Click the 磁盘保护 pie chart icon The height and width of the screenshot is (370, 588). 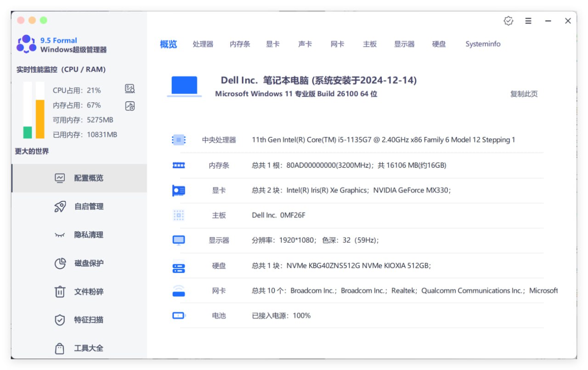click(60, 263)
